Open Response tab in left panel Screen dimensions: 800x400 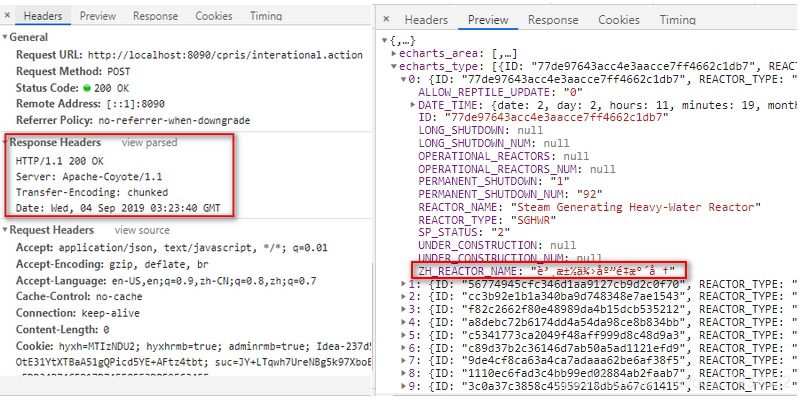pyautogui.click(x=155, y=16)
